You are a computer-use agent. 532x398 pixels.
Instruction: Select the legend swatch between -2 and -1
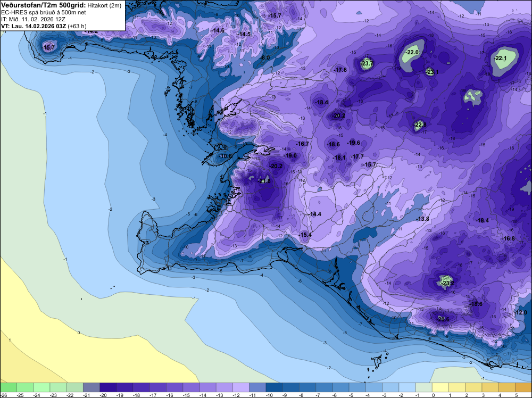coord(407,387)
